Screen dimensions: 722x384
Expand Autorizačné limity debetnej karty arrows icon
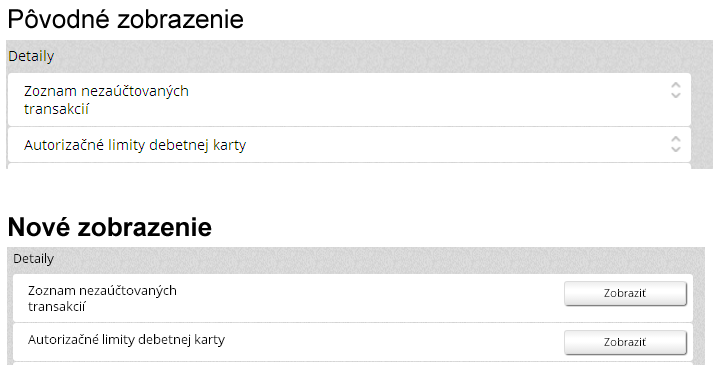click(675, 144)
